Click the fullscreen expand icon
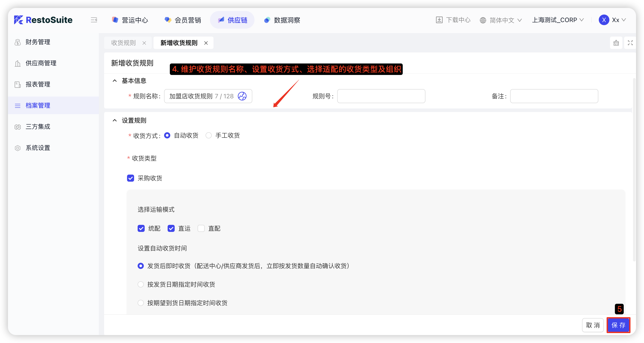644x343 pixels. pos(630,43)
